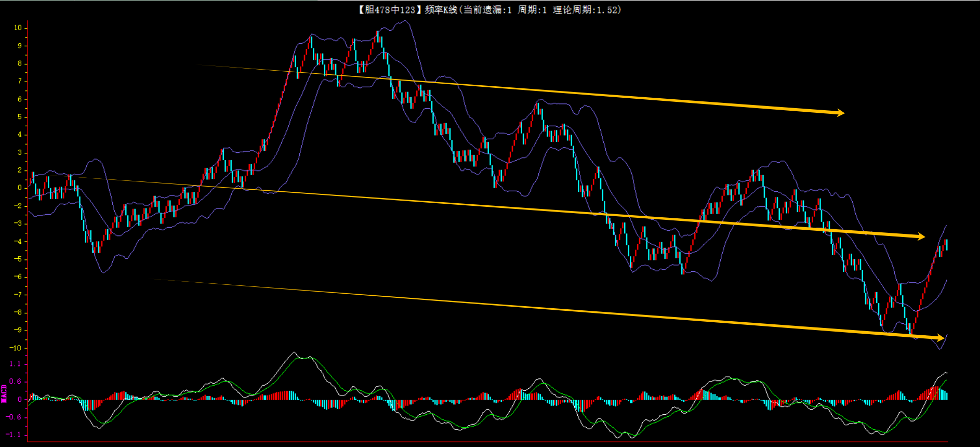The height and width of the screenshot is (447, 980).
Task: Select the 0.6 label on MACD axis
Action: tap(16, 382)
